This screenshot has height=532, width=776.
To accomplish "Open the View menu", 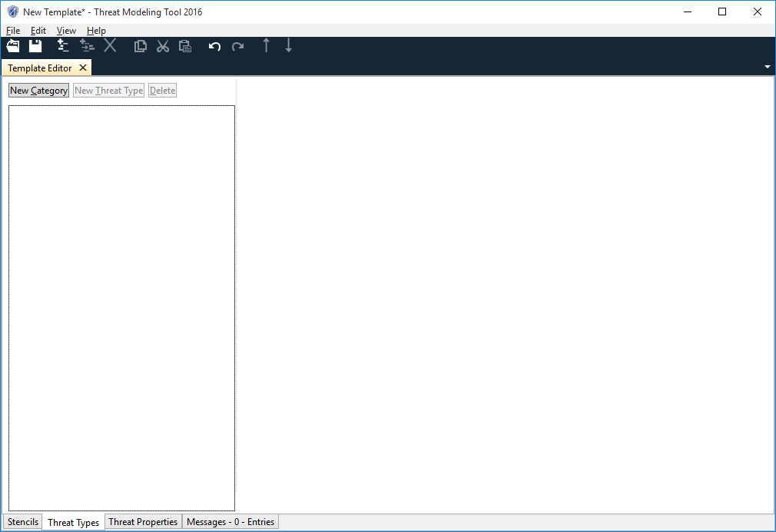I will (66, 31).
